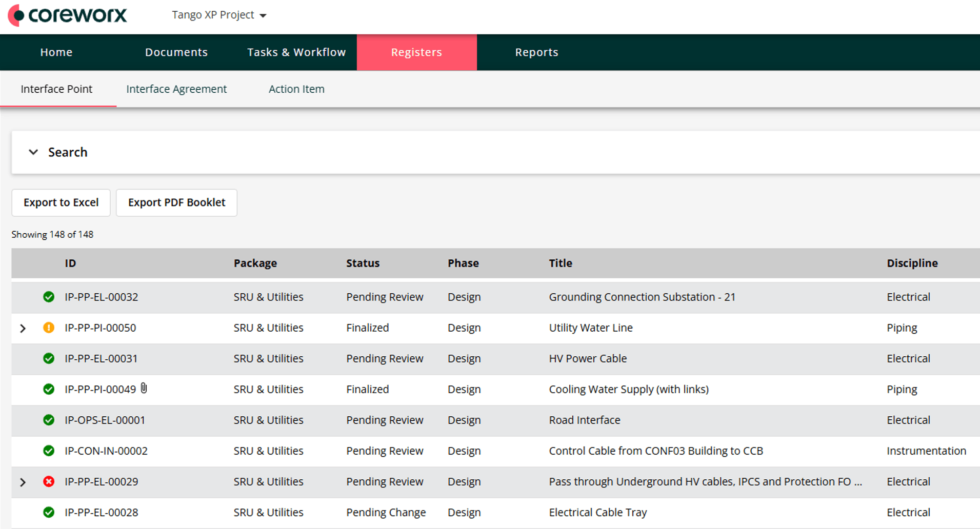
Task: Open record IP-PP-EL-00031
Action: point(101,358)
